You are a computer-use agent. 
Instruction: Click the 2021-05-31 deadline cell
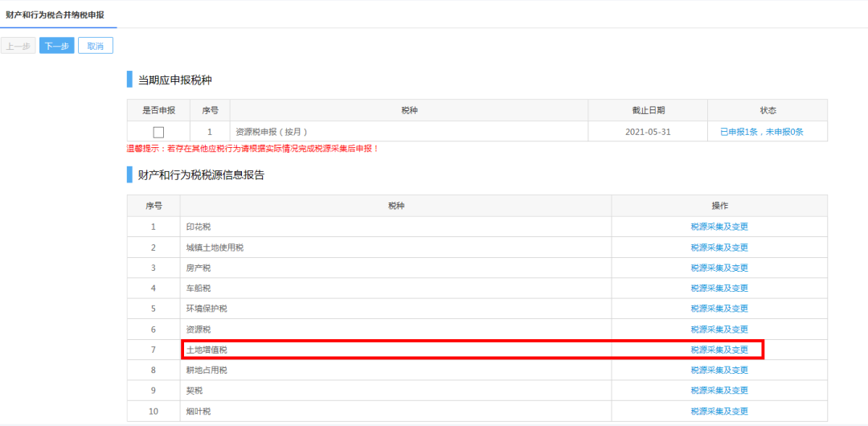point(648,132)
